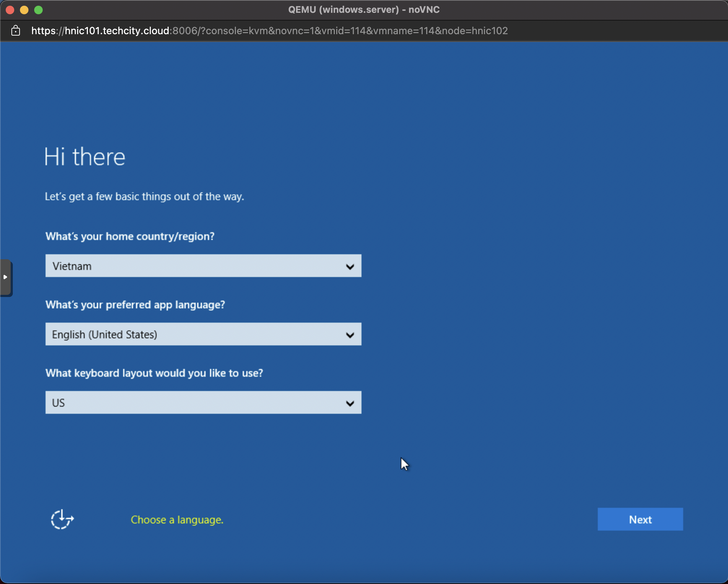Click the red close window button
The width and height of the screenshot is (728, 584).
[10, 10]
